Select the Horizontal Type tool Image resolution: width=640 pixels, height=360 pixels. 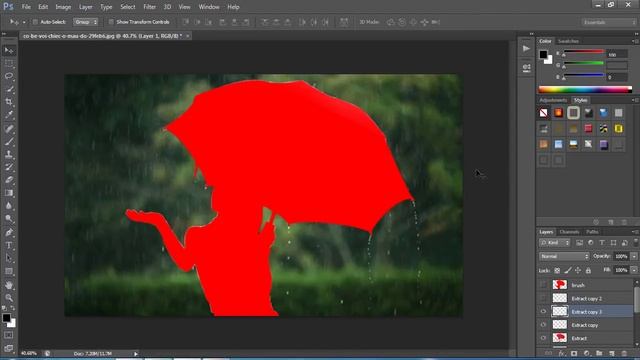tap(9, 245)
